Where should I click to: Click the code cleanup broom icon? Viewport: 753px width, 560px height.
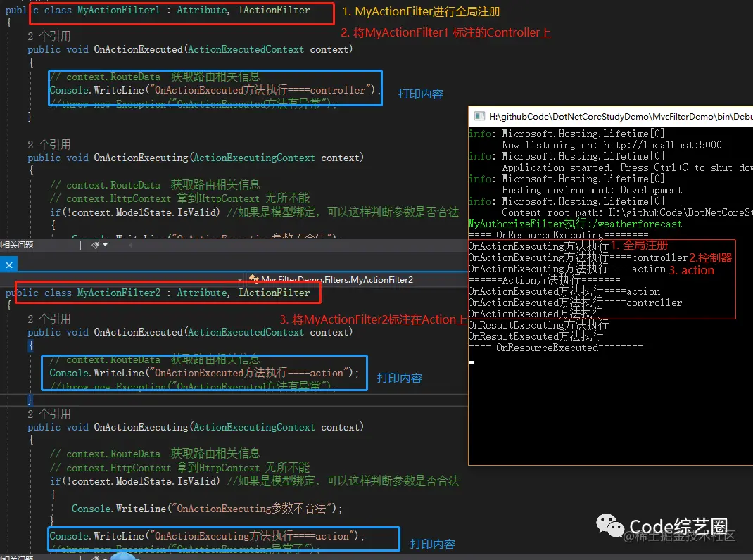click(x=95, y=245)
